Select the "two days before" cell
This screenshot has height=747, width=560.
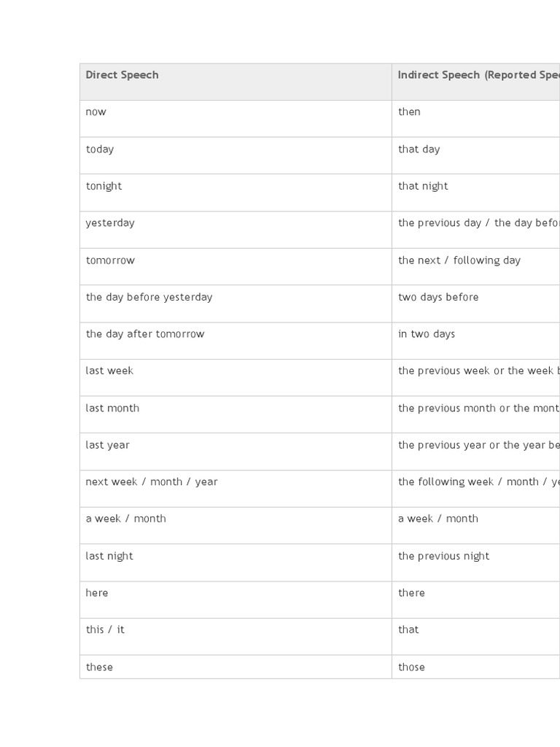click(438, 297)
